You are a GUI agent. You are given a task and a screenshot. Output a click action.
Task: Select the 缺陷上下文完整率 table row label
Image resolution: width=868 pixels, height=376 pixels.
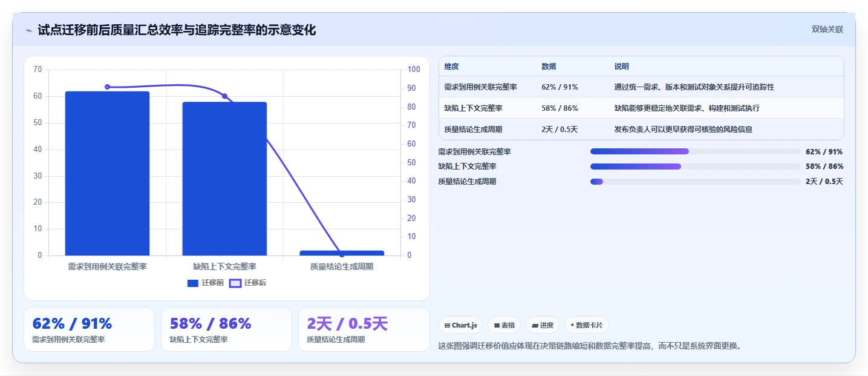click(x=473, y=108)
